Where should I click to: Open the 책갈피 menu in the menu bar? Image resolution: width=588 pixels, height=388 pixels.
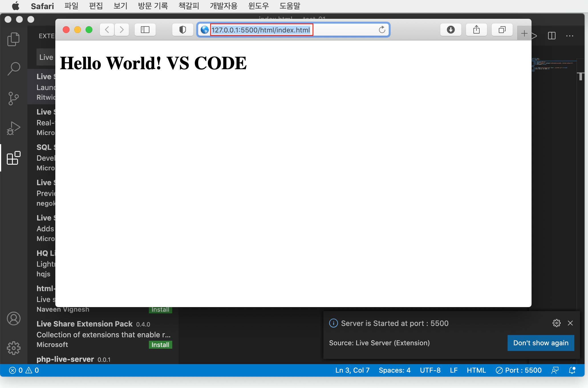188,6
